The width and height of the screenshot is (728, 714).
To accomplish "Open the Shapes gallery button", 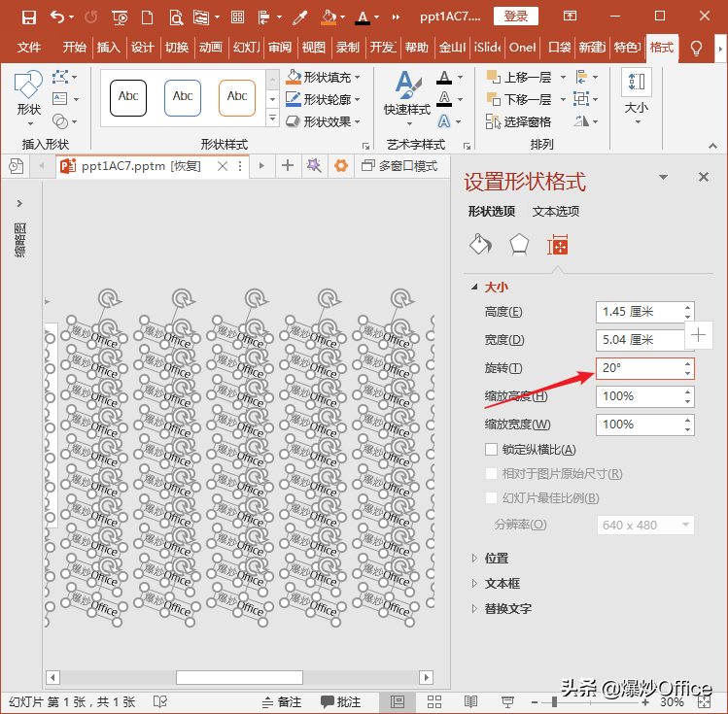I will (29, 98).
